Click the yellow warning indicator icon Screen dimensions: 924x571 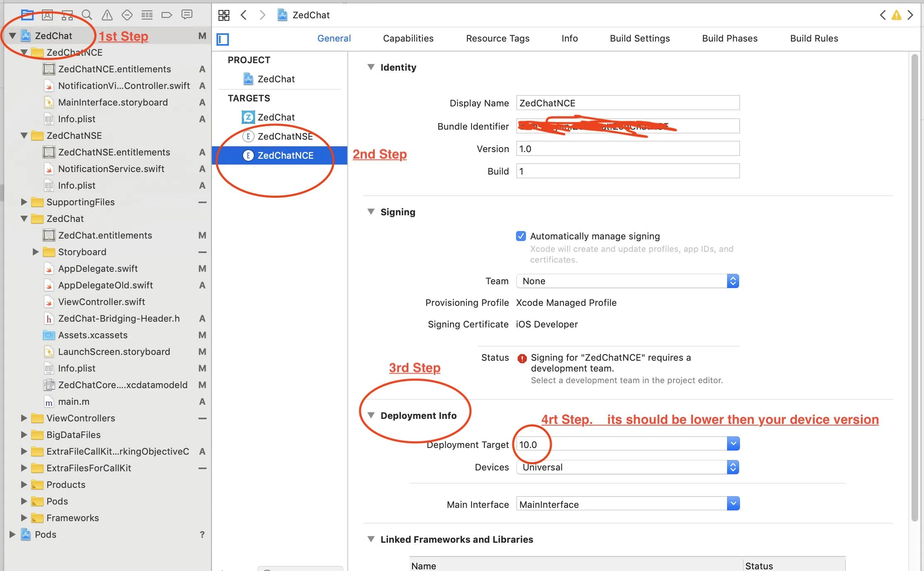coord(897,15)
